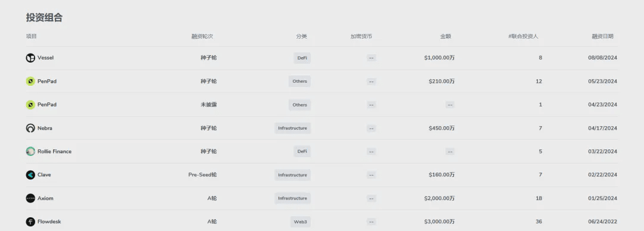Click the 融资轮次 column header

click(x=202, y=36)
